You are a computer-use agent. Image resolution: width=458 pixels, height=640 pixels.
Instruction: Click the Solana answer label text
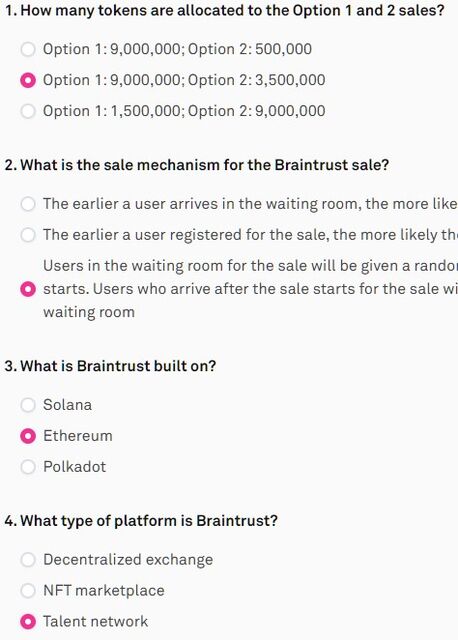(x=67, y=405)
